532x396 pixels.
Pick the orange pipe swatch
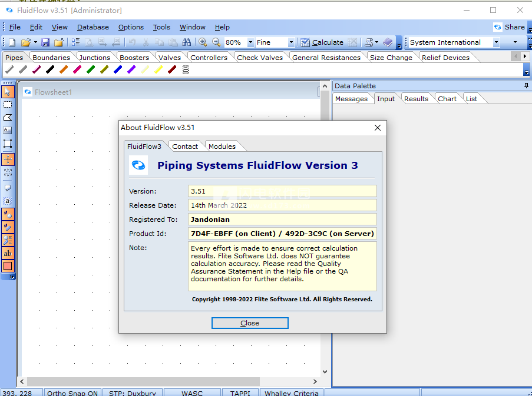tap(64, 70)
